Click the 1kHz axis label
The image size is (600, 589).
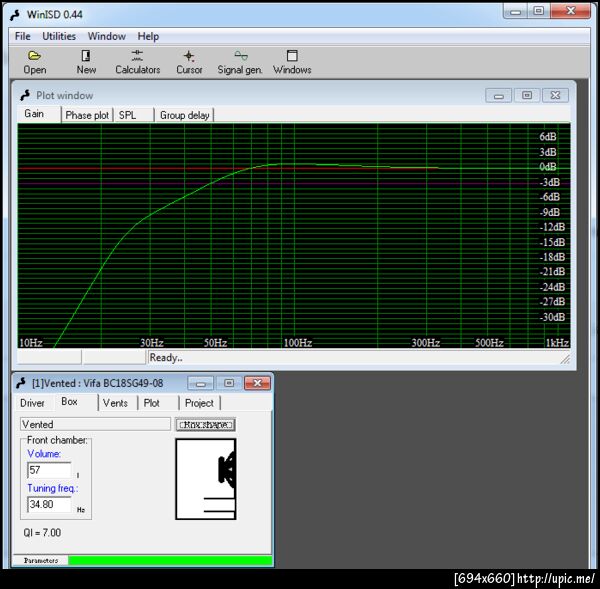(x=557, y=343)
